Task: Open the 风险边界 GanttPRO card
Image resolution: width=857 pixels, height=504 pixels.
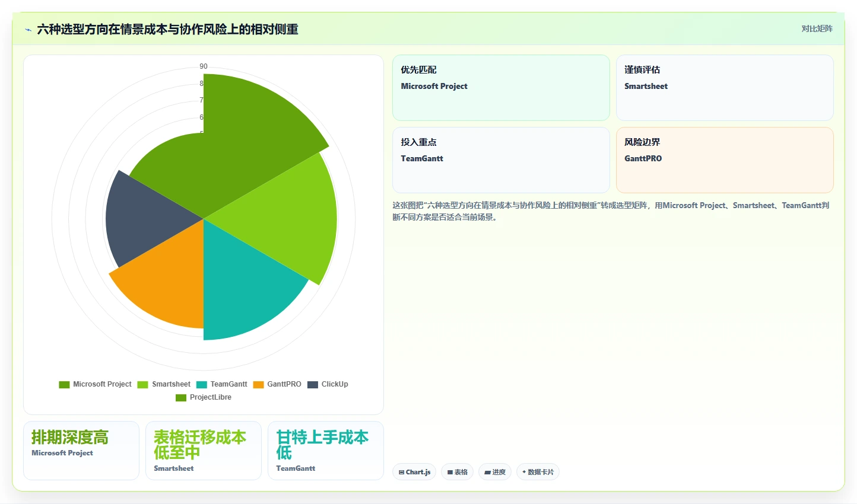Action: (x=725, y=160)
